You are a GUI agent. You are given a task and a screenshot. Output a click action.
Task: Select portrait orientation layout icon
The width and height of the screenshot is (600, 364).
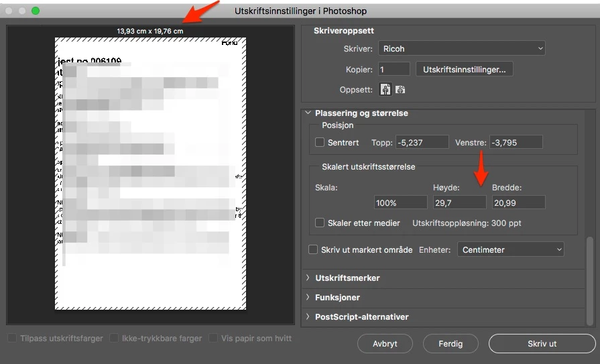tap(385, 90)
